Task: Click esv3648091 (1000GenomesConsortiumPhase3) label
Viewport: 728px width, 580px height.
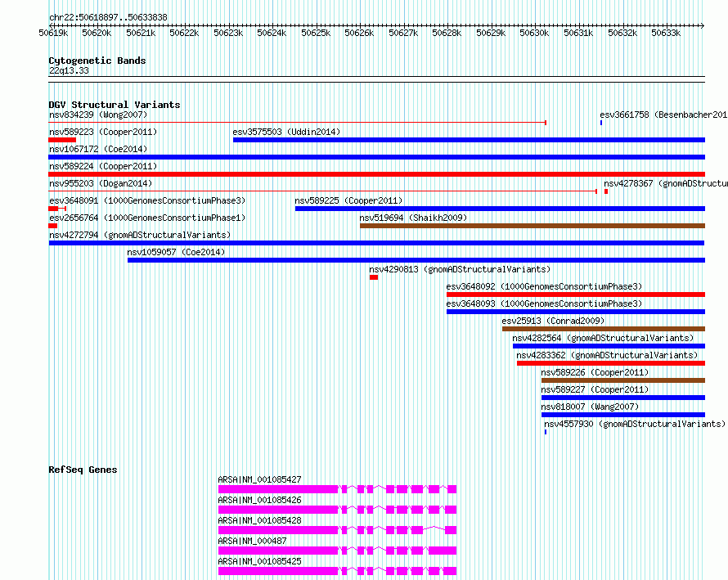Action: 147,200
